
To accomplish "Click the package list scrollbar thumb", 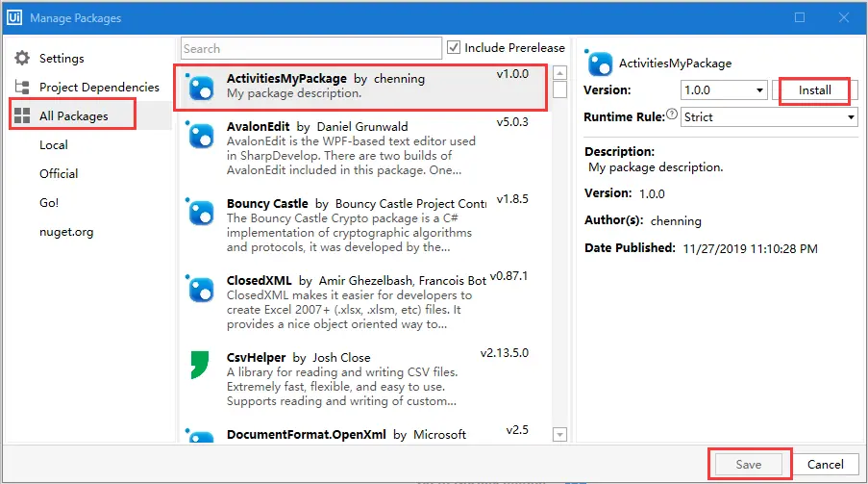I will click(x=559, y=89).
